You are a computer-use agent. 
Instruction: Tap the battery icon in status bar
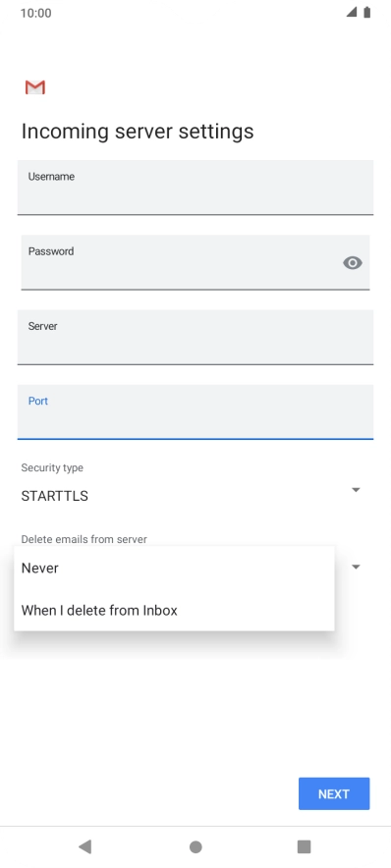click(366, 13)
